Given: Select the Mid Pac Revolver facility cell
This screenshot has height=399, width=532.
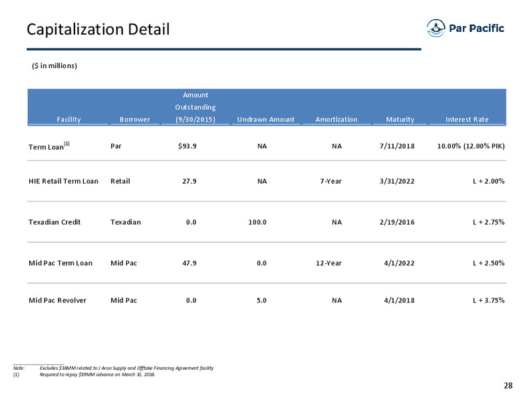Looking at the screenshot, I should (57, 301).
